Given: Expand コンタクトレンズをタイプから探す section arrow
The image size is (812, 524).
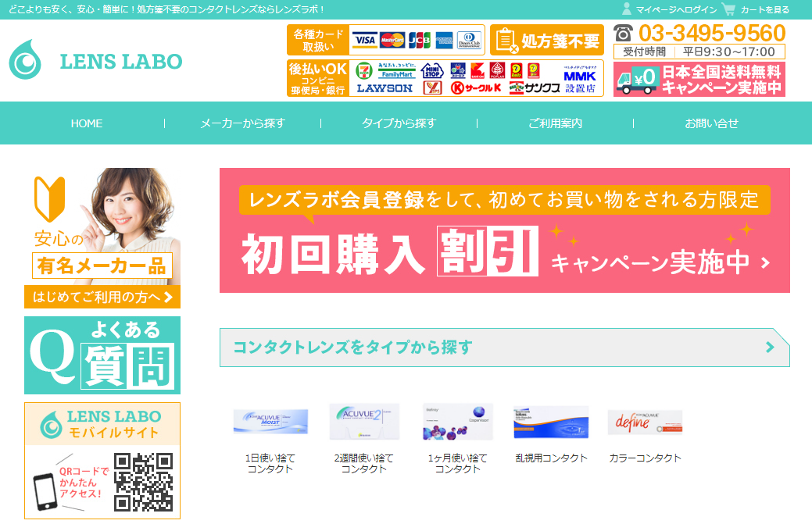Looking at the screenshot, I should (770, 348).
